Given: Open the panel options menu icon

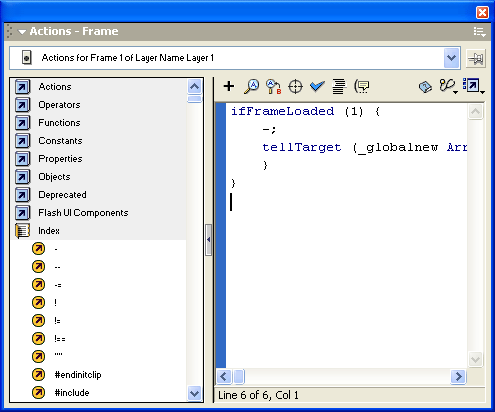Looking at the screenshot, I should [x=479, y=32].
